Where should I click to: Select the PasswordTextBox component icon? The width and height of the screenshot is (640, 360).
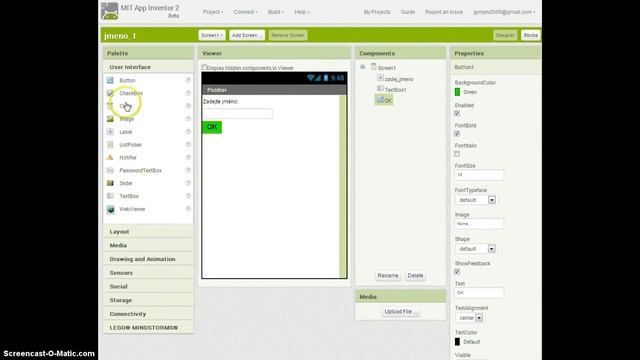[x=110, y=170]
